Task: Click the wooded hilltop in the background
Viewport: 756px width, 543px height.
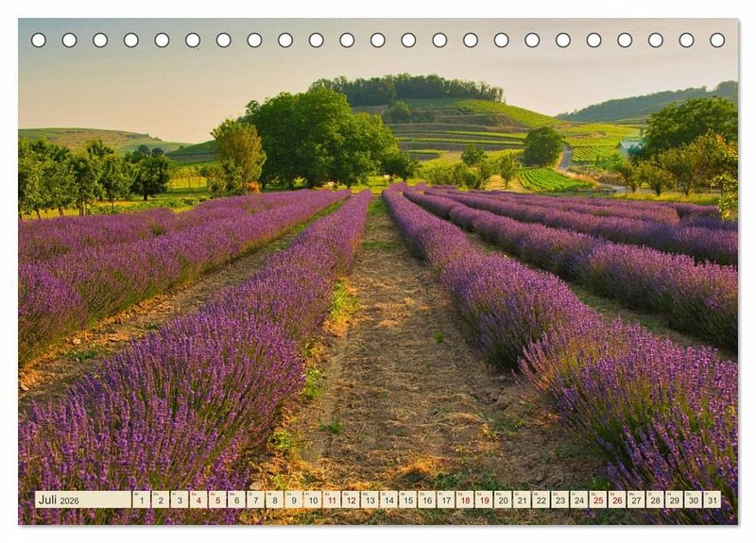Action: coord(406,89)
